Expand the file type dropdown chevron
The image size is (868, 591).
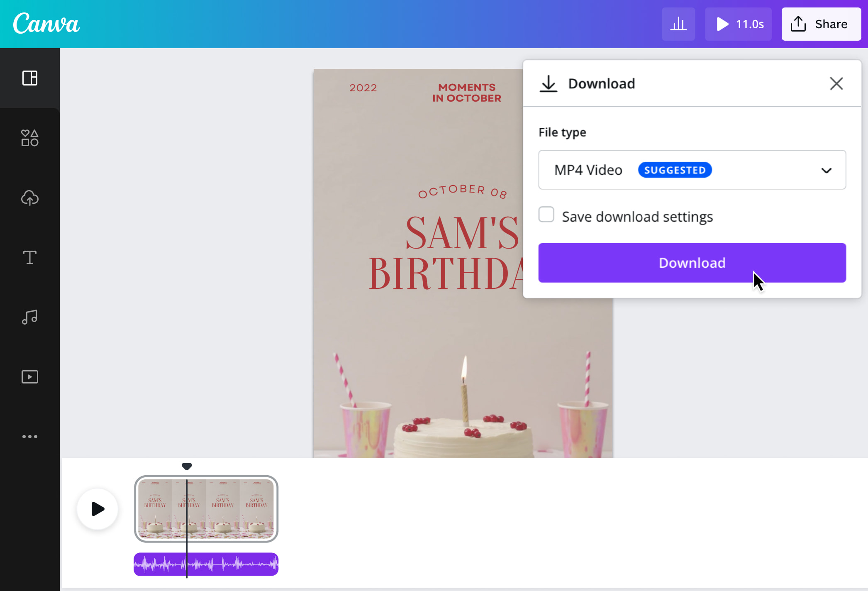coord(826,170)
